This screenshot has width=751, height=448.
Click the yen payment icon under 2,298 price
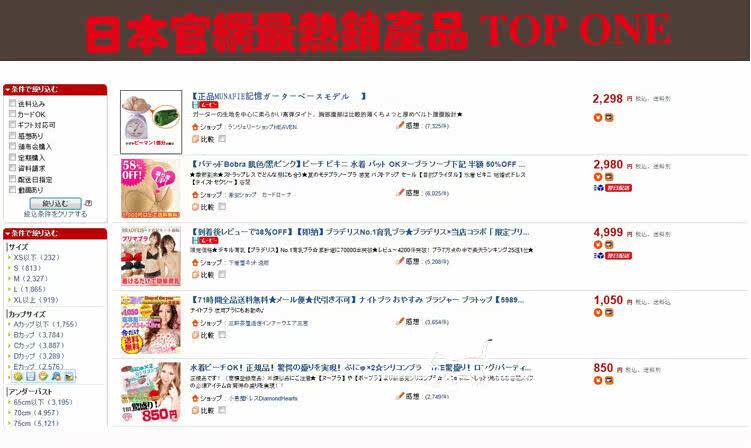(598, 117)
